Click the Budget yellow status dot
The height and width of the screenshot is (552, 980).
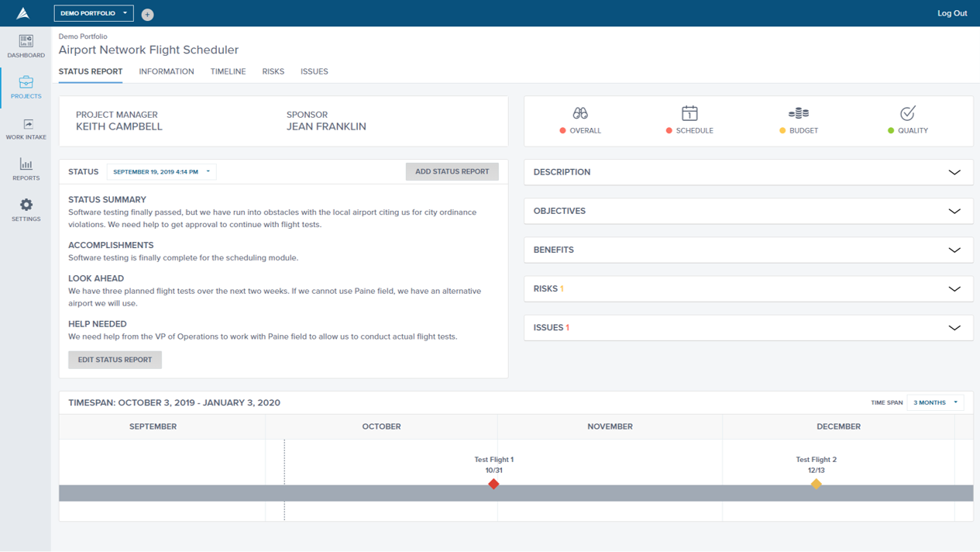tap(782, 131)
